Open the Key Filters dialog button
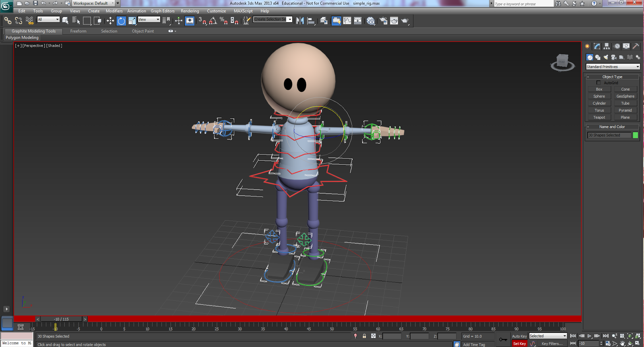 point(552,344)
